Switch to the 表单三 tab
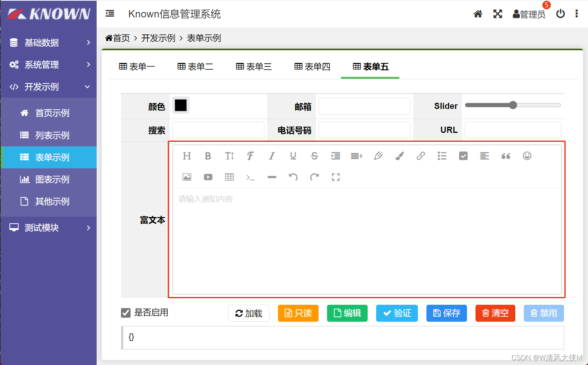 (254, 67)
